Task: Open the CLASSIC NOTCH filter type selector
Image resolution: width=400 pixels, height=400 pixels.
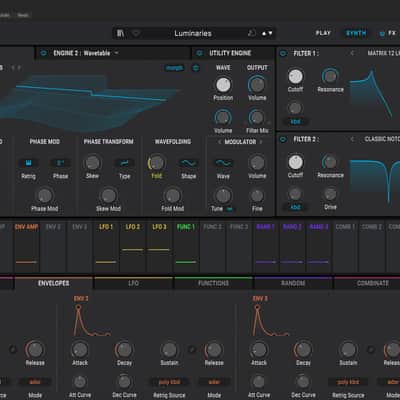Action: 382,139
